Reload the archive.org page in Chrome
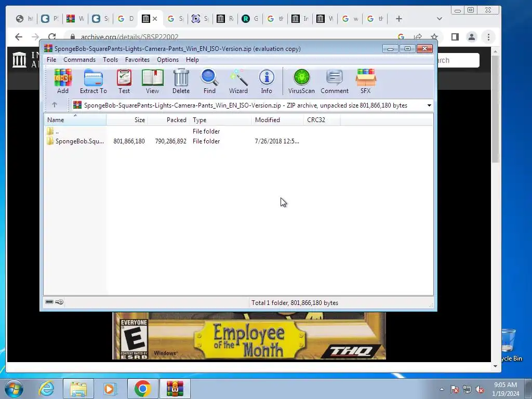This screenshot has width=532, height=399. click(52, 37)
